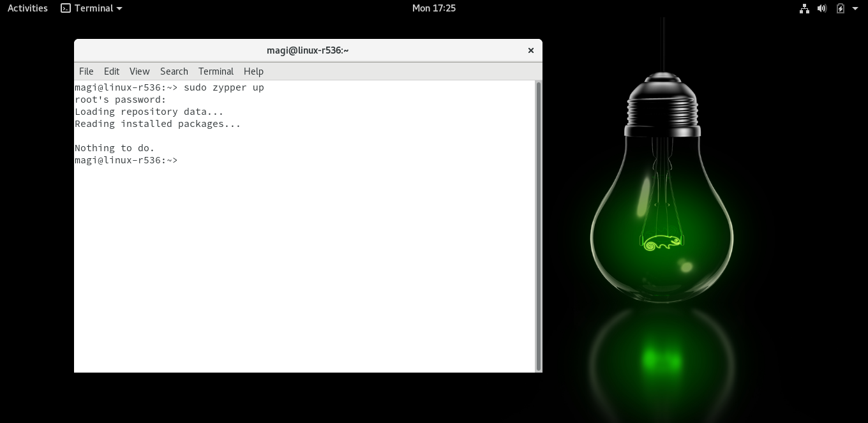Click the battery status icon
The image size is (868, 423).
pos(841,8)
